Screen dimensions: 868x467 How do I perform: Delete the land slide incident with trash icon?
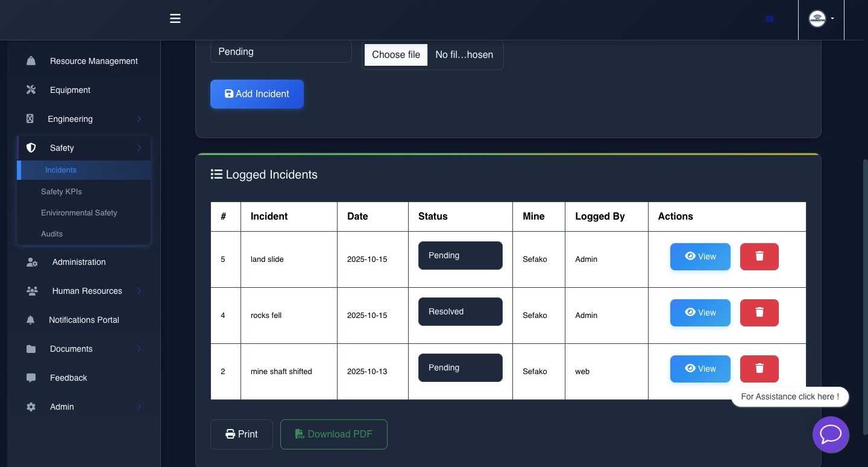[x=759, y=256]
